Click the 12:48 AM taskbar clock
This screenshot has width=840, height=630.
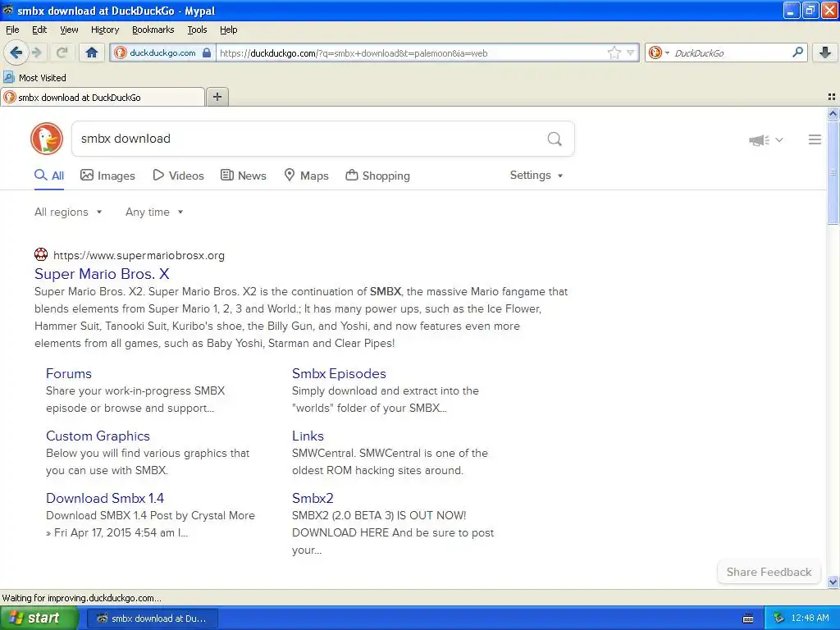[x=810, y=619]
